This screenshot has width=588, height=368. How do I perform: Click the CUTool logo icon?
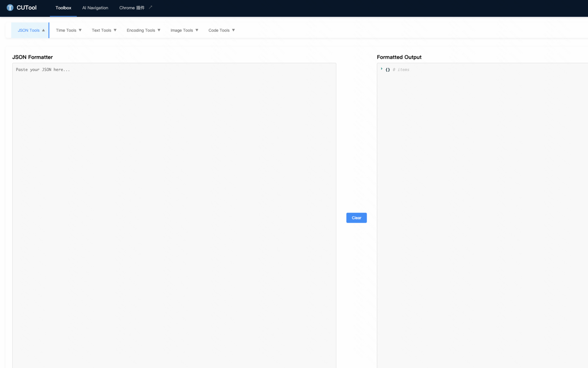[x=10, y=8]
